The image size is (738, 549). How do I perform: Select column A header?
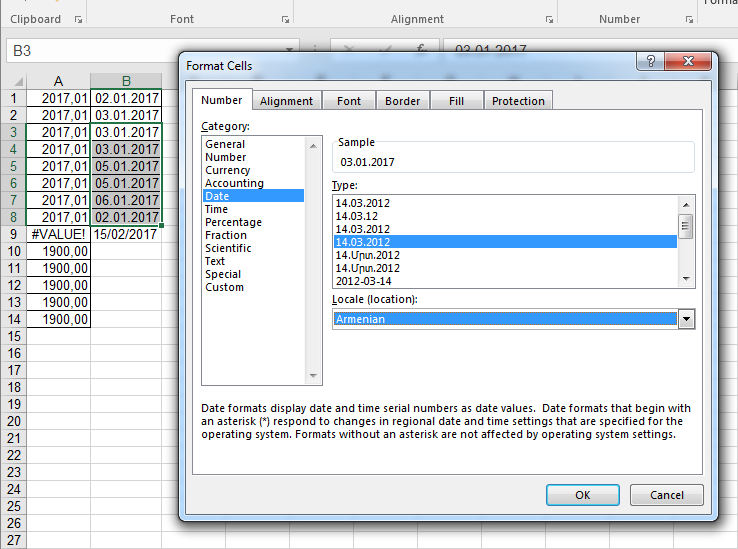point(58,81)
